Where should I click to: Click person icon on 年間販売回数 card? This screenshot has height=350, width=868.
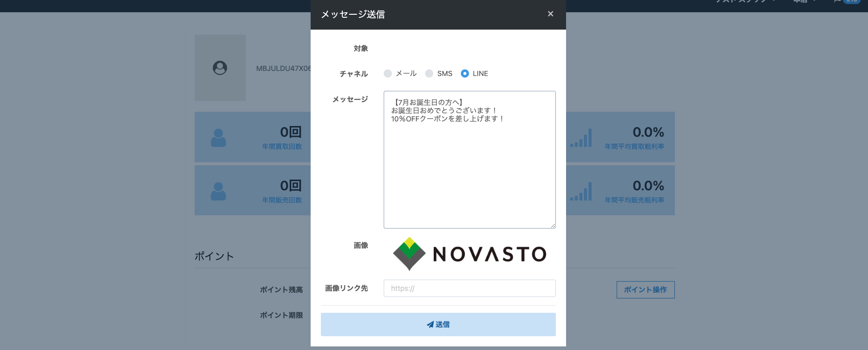[218, 191]
